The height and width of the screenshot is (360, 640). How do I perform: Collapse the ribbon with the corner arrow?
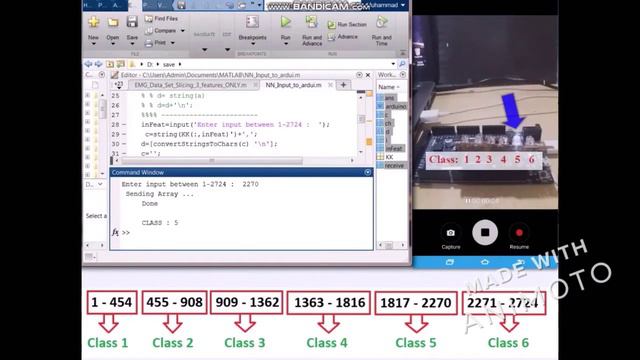403,53
